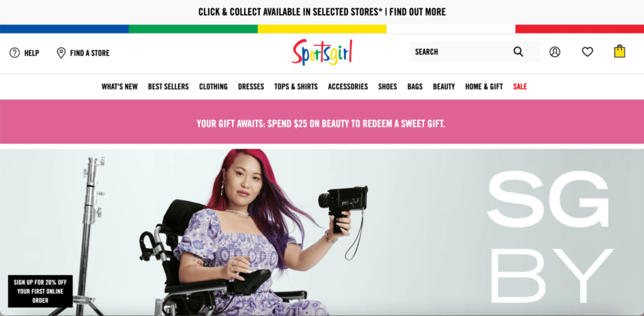The height and width of the screenshot is (316, 644).
Task: Expand the Tops & Shirts menu
Action: click(296, 87)
